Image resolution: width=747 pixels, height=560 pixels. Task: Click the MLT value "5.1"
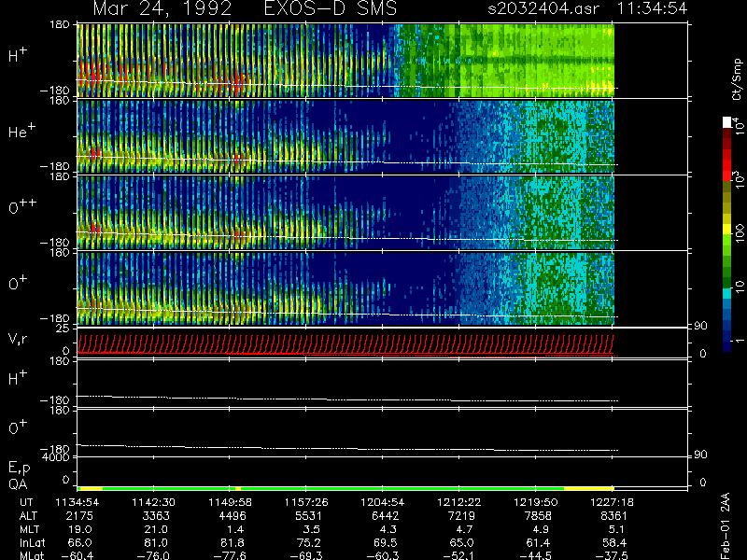coord(616,529)
